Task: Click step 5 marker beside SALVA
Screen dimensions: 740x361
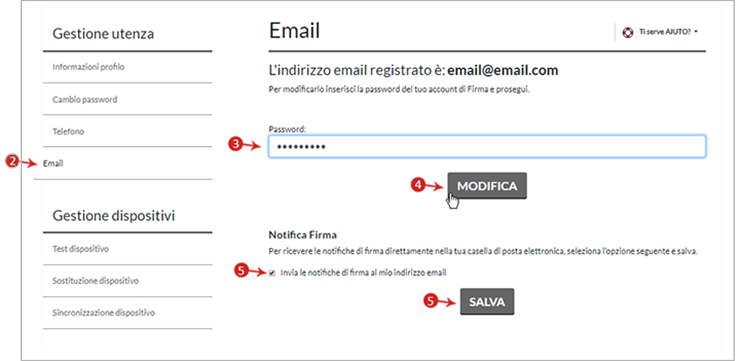Action: point(429,301)
